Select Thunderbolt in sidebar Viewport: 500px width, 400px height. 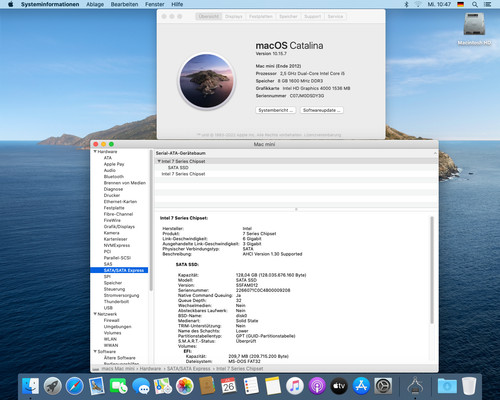(x=116, y=302)
